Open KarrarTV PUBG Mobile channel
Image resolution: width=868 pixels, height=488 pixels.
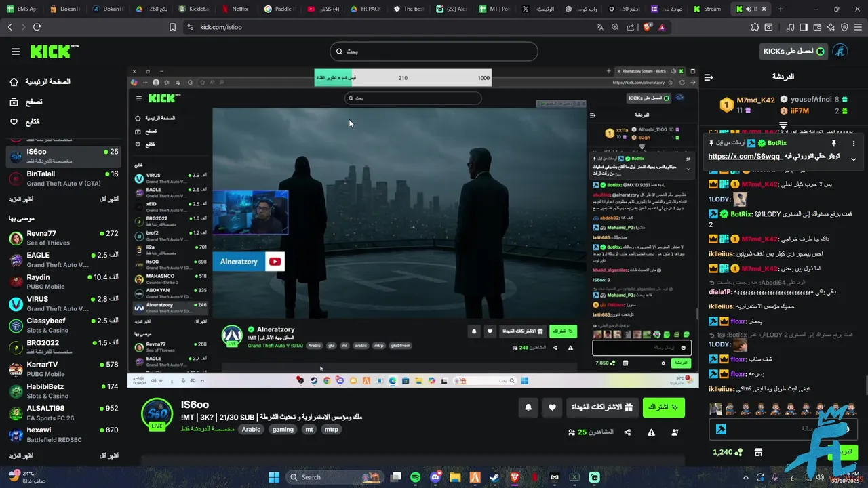click(x=64, y=368)
